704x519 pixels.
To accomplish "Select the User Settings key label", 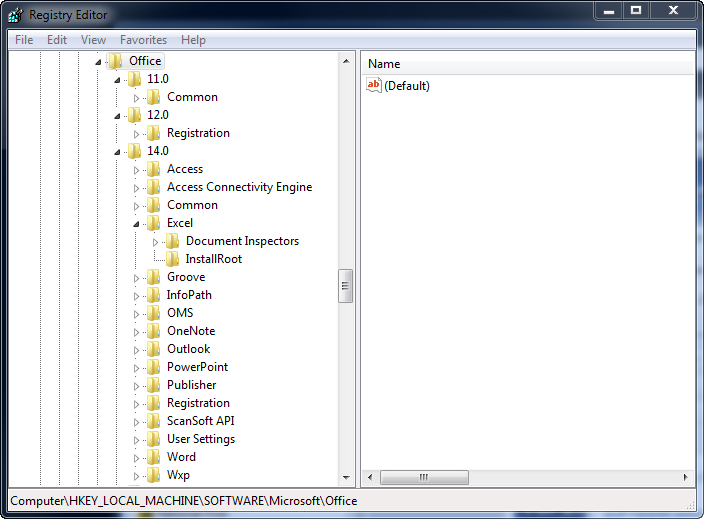I will click(x=201, y=439).
